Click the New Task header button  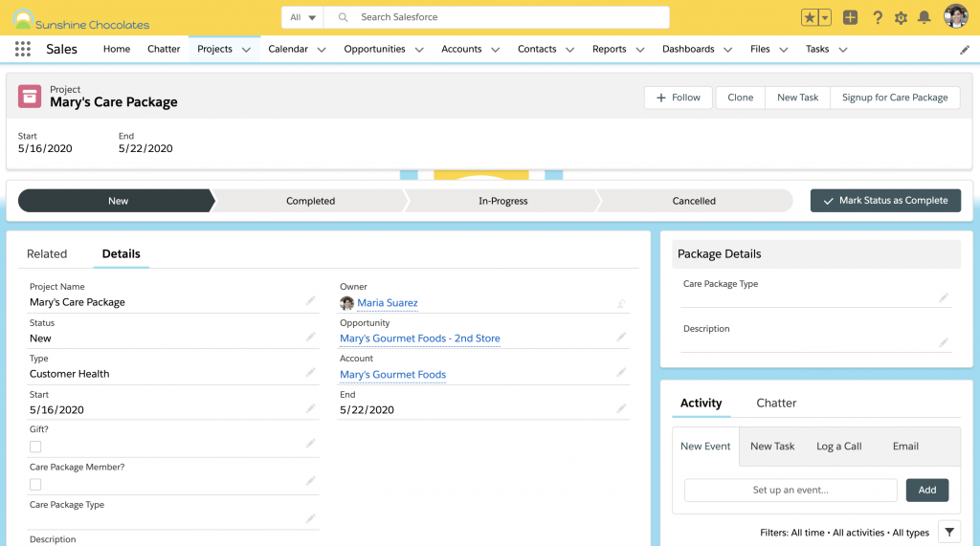point(797,98)
